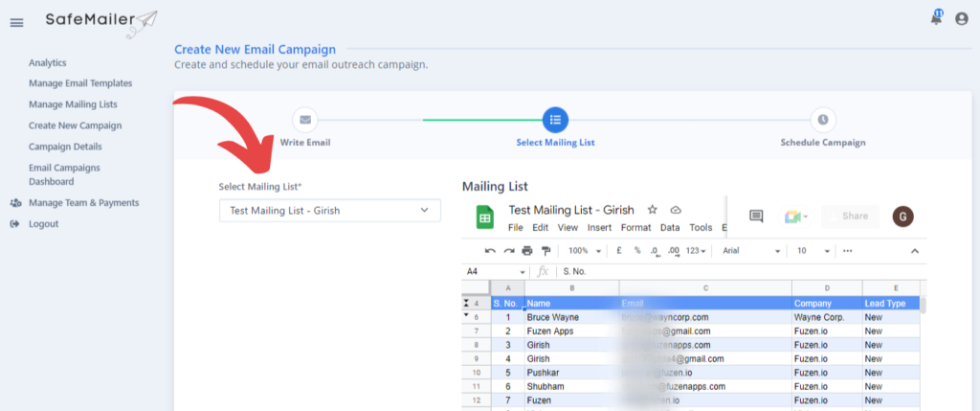Open the Arial font dropdown
Viewport: 980px width, 411px height.
tap(752, 251)
